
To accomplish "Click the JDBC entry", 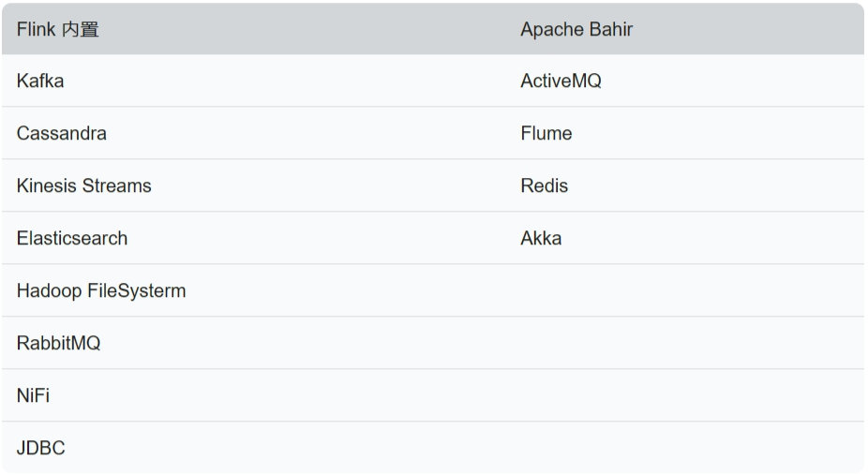I will [x=40, y=449].
